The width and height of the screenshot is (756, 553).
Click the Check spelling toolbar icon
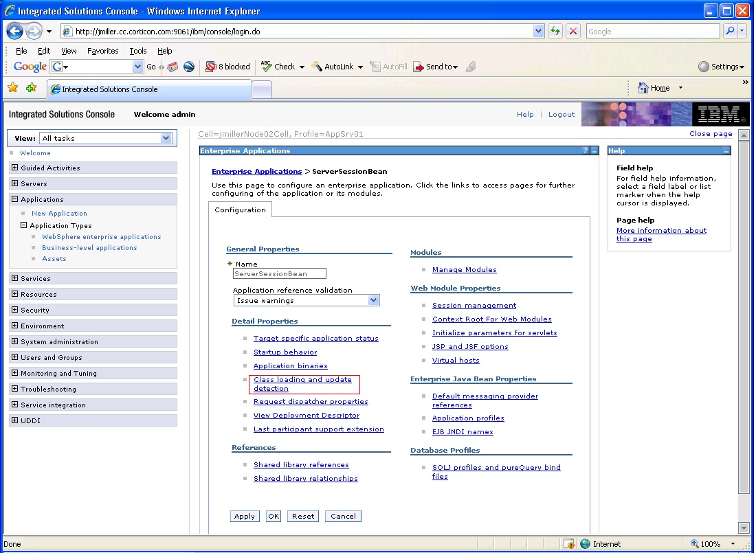click(266, 67)
